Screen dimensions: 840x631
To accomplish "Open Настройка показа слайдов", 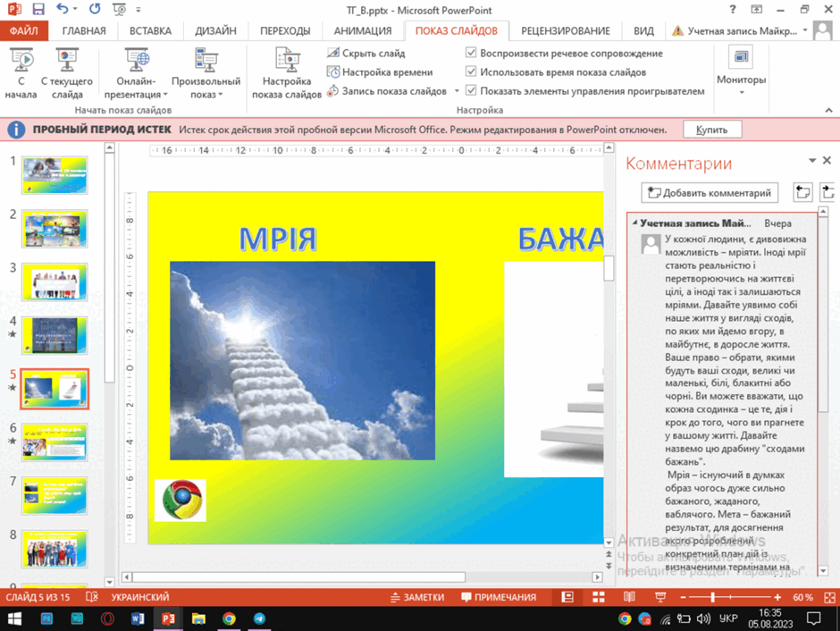I will (x=287, y=73).
